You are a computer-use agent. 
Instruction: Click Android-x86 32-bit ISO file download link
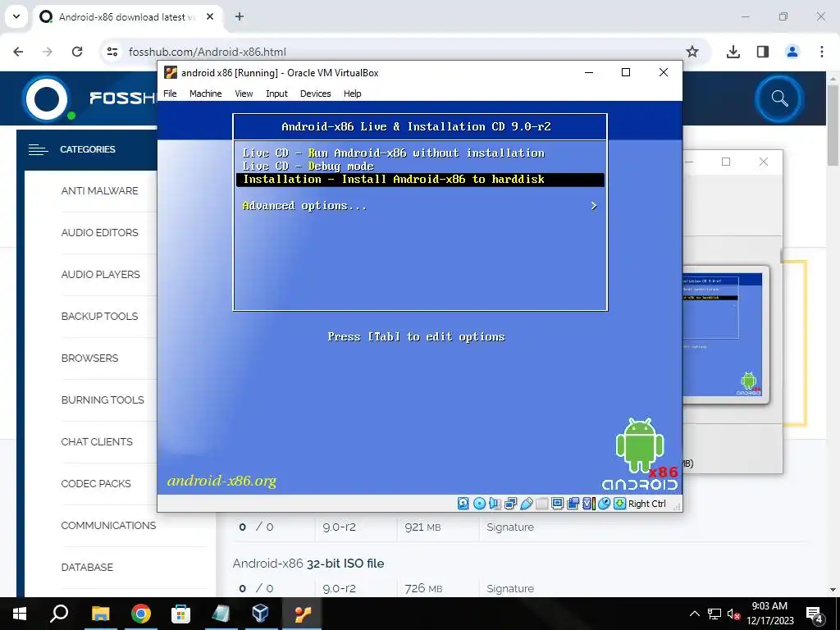point(308,563)
